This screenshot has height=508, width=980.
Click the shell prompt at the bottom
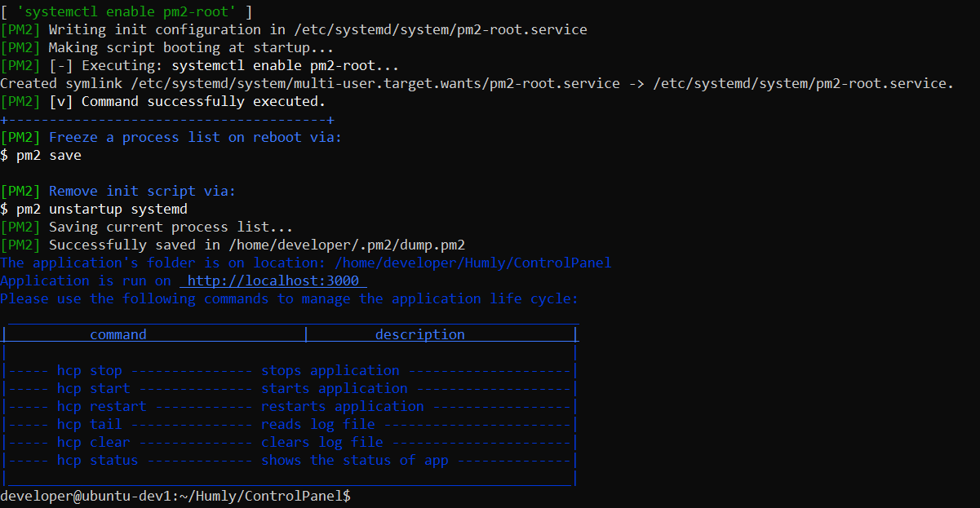(x=175, y=495)
